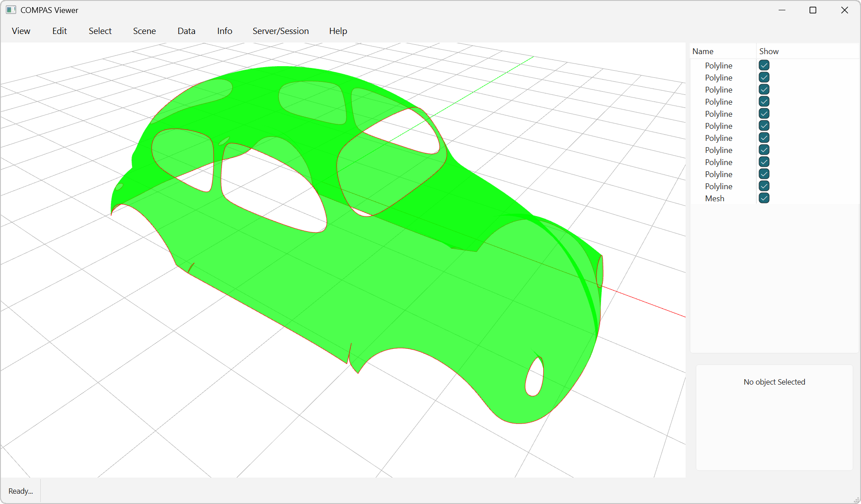The height and width of the screenshot is (504, 861).
Task: Toggle the first Polyline show checkbox
Action: coord(764,65)
